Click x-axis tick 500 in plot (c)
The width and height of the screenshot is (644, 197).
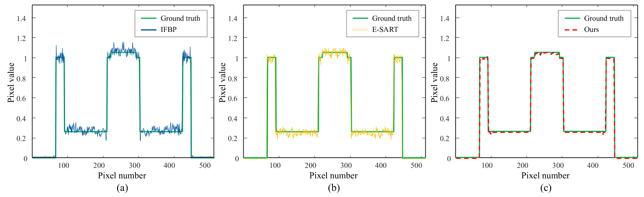[628, 165]
